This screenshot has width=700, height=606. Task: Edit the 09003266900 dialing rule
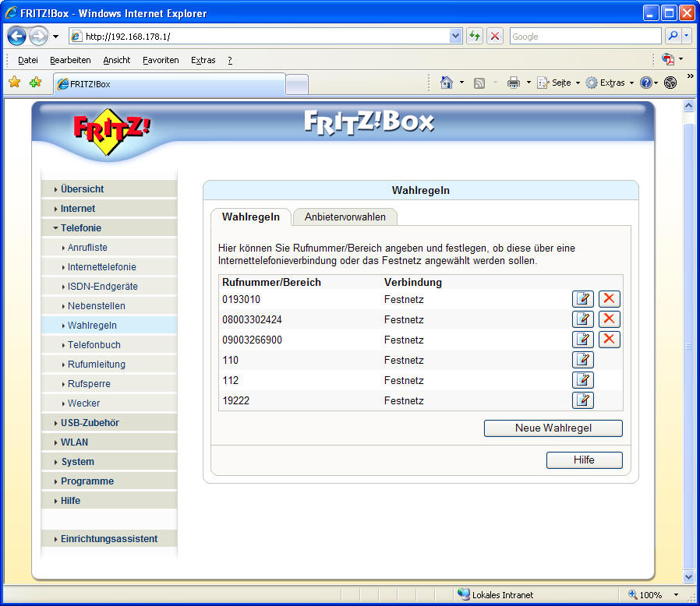(582, 340)
